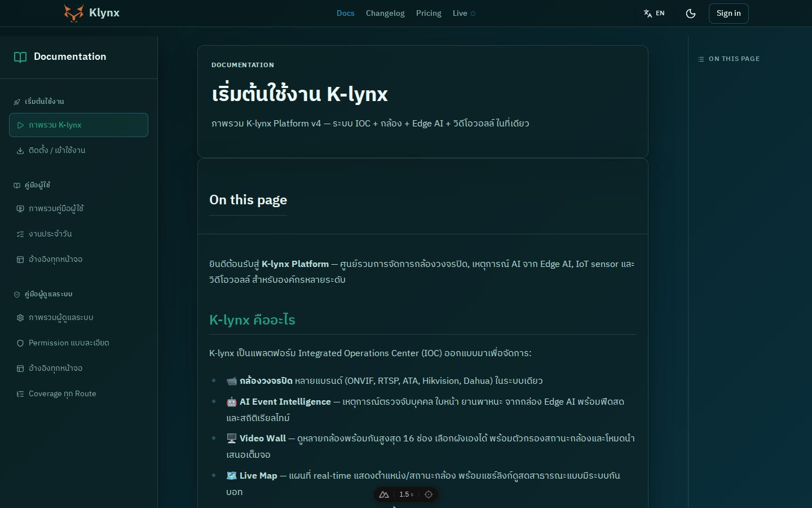Open the Pricing navigation tab
The width and height of the screenshot is (812, 508).
429,13
